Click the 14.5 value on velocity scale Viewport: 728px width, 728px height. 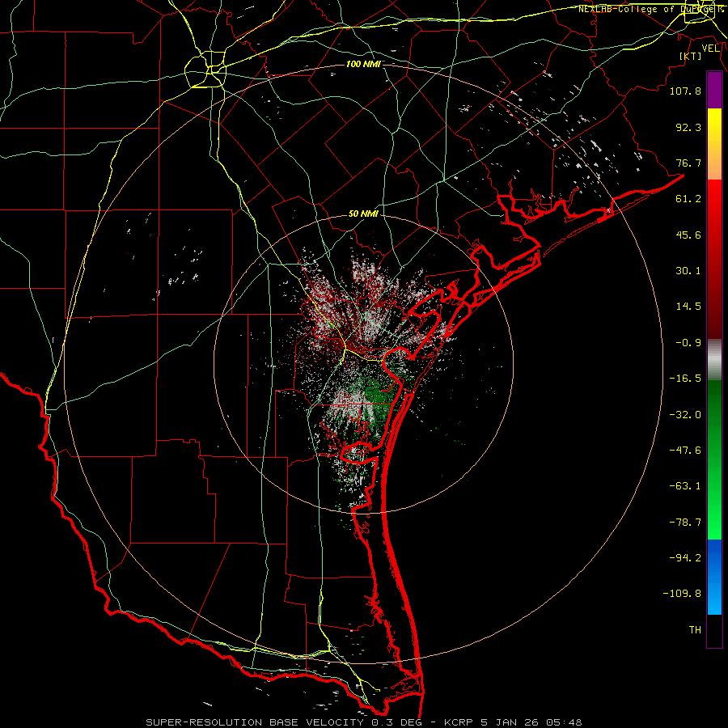pyautogui.click(x=688, y=307)
